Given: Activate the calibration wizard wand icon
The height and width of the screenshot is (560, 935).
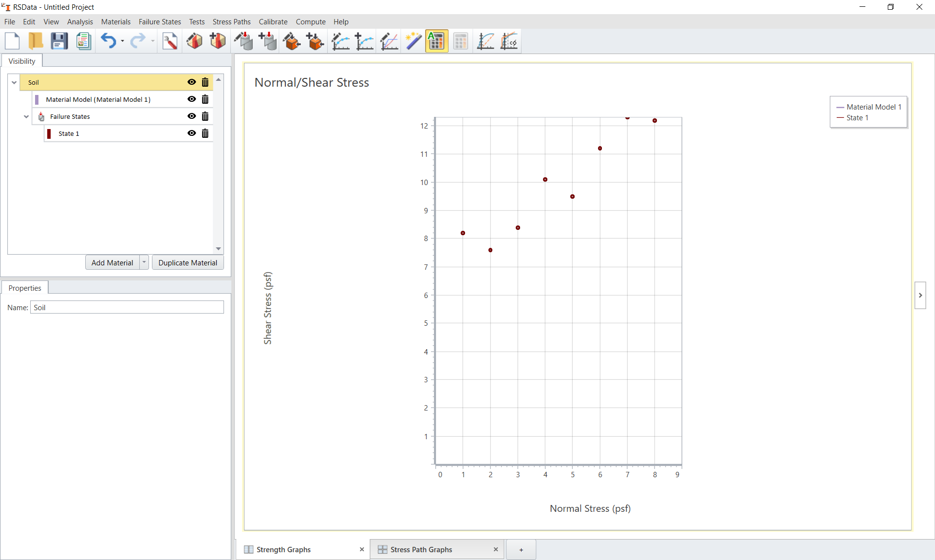Looking at the screenshot, I should pyautogui.click(x=413, y=41).
